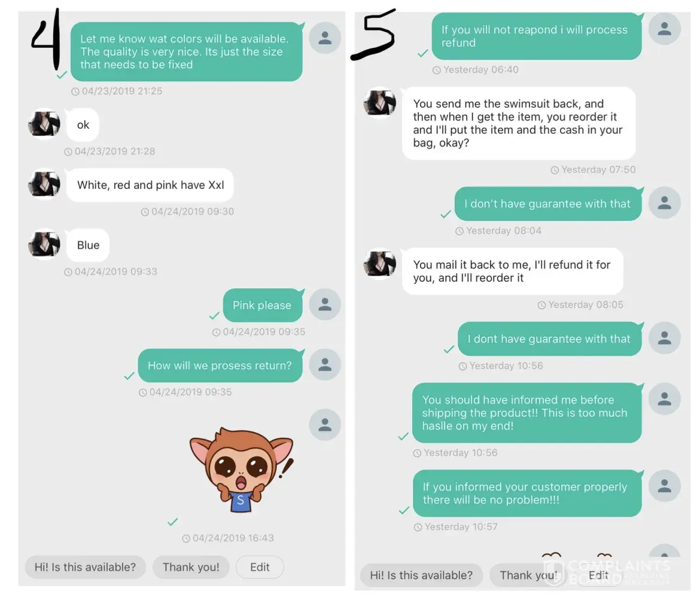This screenshot has height=598, width=700.
Task: Tap the user profile icon beside "If you will not reapond"
Action: [x=664, y=29]
